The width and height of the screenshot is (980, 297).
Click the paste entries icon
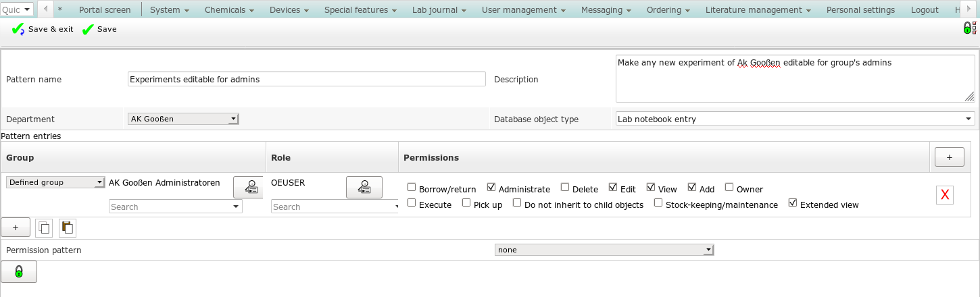68,227
